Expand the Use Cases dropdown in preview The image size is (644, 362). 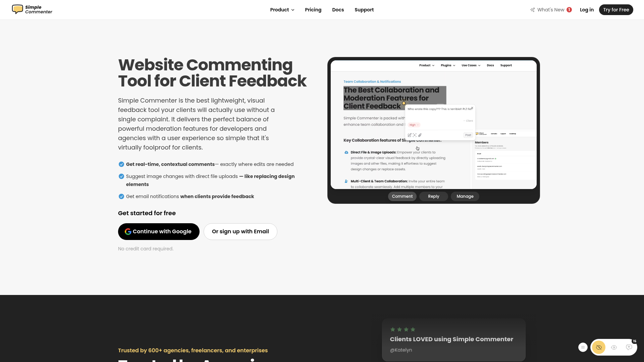(471, 65)
